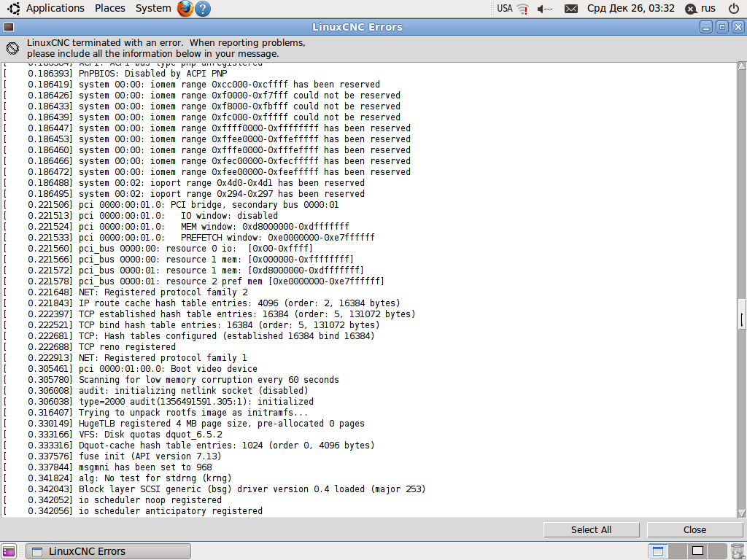Image resolution: width=747 pixels, height=560 pixels.
Task: Click line 'HugeTLB registered 4 MB page size'
Action: click(x=166, y=424)
